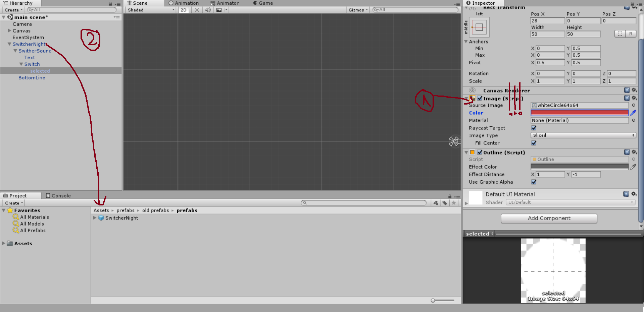
Task: Click the Outline component help book icon
Action: coord(626,152)
